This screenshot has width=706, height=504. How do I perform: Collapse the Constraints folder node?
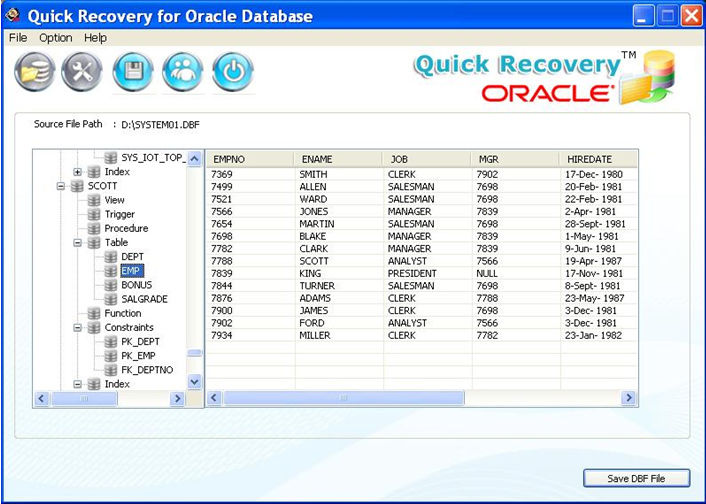pos(78,328)
